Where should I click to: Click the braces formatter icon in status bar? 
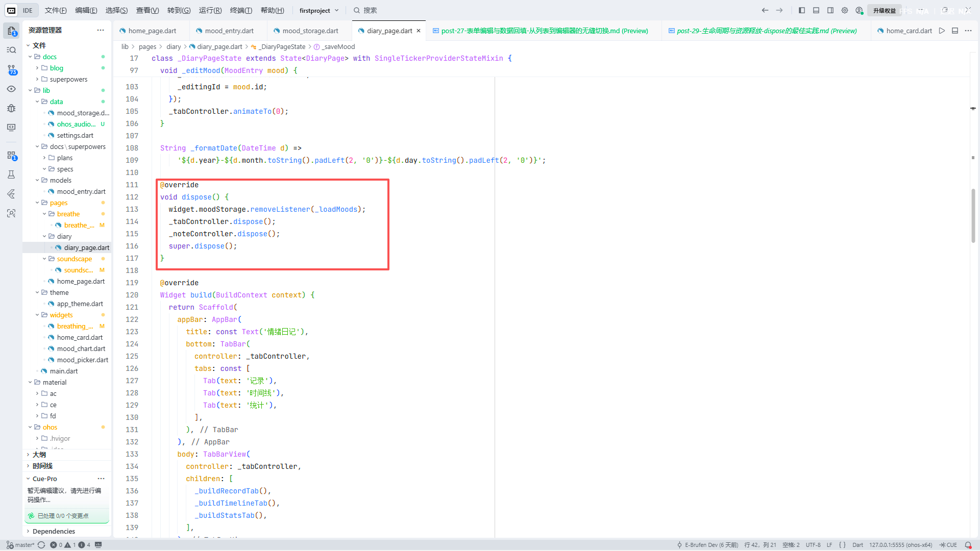(842, 545)
